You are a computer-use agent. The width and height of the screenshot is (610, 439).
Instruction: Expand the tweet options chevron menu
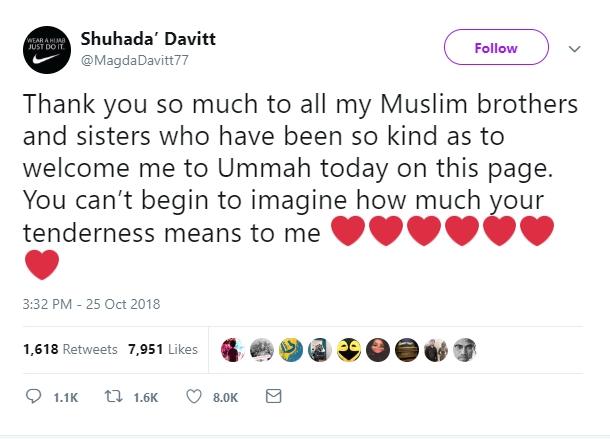(573, 48)
